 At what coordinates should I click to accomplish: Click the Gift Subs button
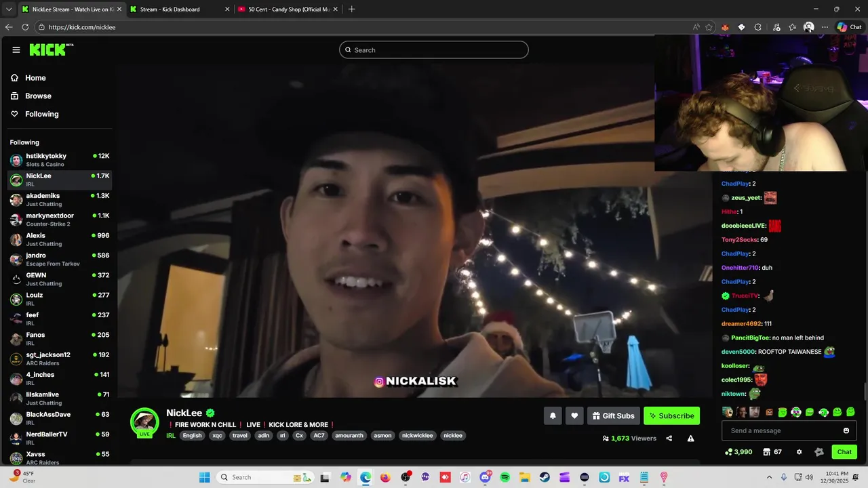click(x=613, y=415)
